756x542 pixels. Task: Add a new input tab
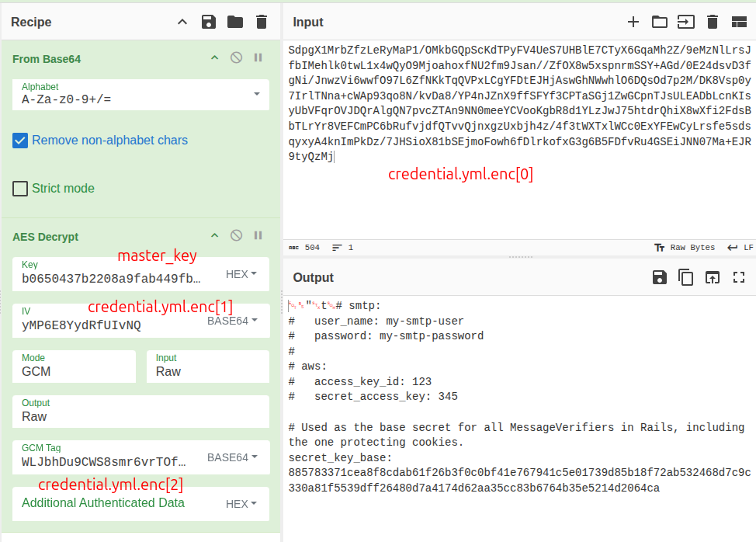coord(633,23)
